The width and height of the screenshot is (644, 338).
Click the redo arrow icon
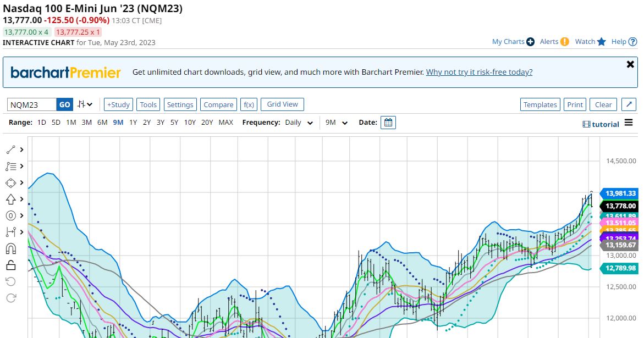[x=10, y=298]
